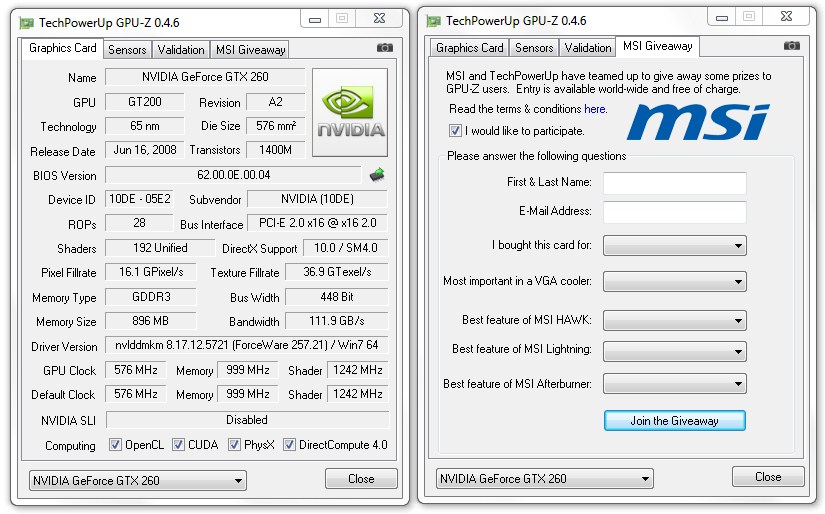Select Graphics Card tab in left window
Image resolution: width=825 pixels, height=514 pixels.
[x=63, y=48]
